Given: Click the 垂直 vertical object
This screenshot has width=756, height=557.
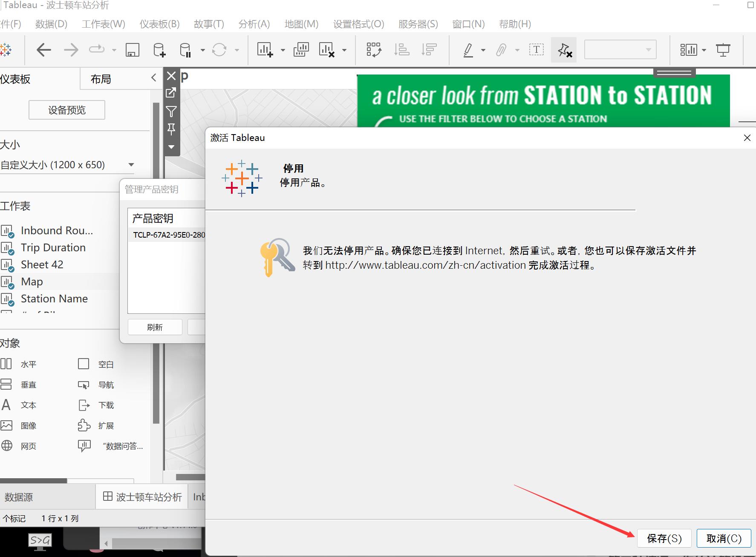Looking at the screenshot, I should tap(19, 385).
